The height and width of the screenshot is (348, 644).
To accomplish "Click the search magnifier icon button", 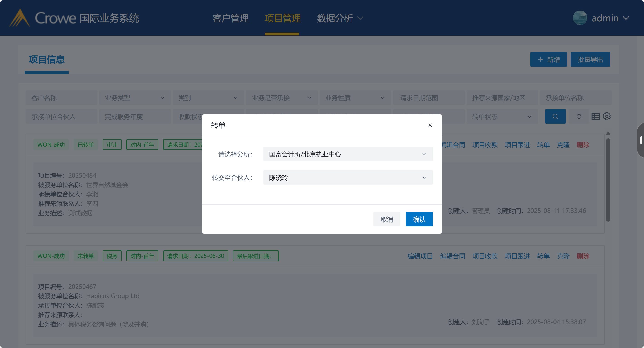I will click(x=555, y=116).
